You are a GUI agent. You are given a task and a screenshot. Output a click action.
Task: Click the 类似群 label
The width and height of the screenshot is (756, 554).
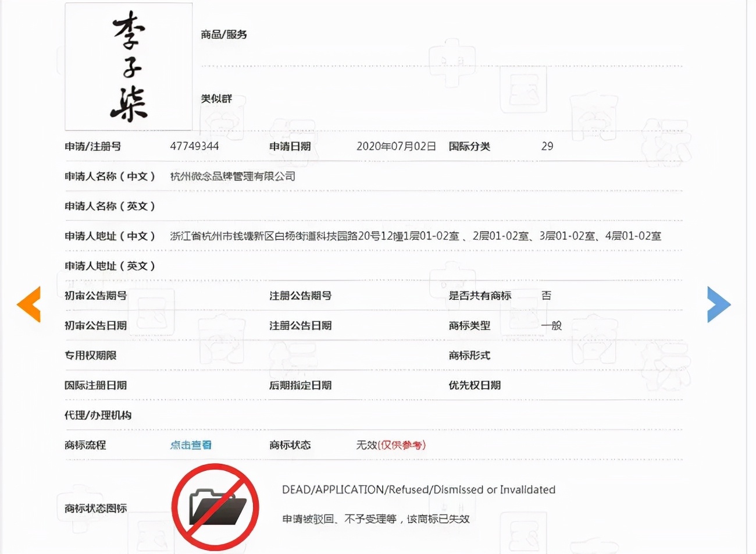click(216, 98)
